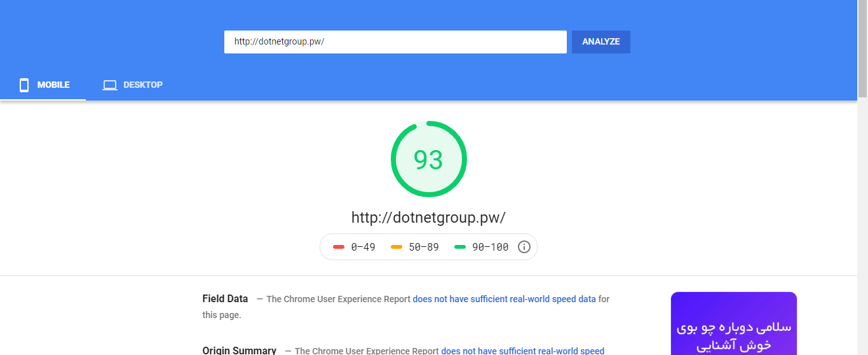Open the score legend info icon

click(x=524, y=247)
